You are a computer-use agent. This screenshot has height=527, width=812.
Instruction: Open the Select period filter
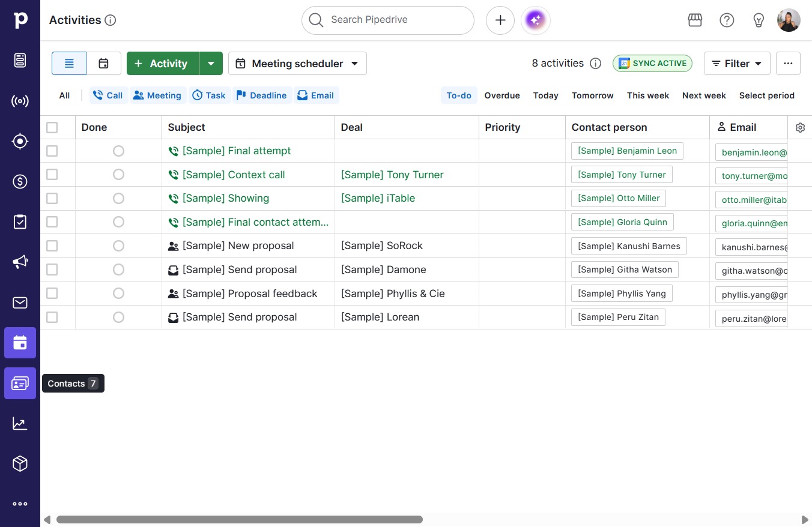(x=767, y=95)
